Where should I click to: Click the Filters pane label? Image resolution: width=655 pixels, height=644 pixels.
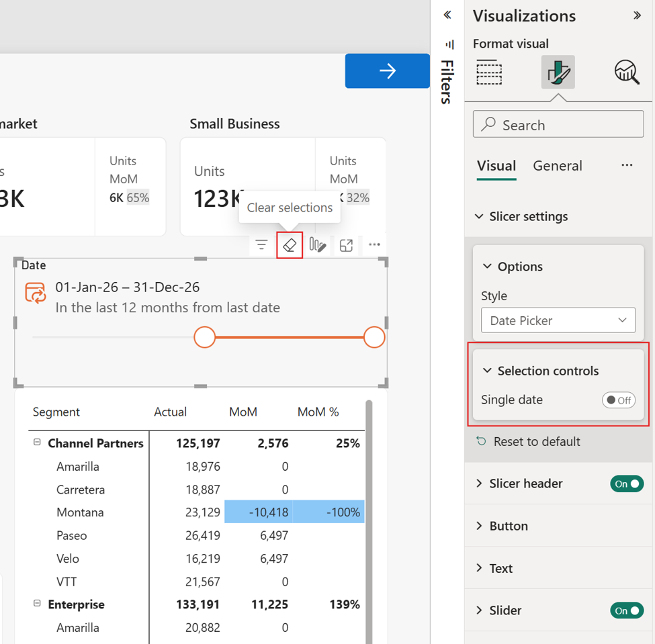(x=447, y=82)
